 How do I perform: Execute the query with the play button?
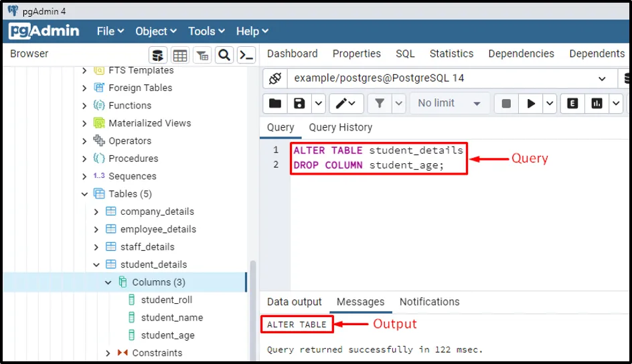click(532, 103)
